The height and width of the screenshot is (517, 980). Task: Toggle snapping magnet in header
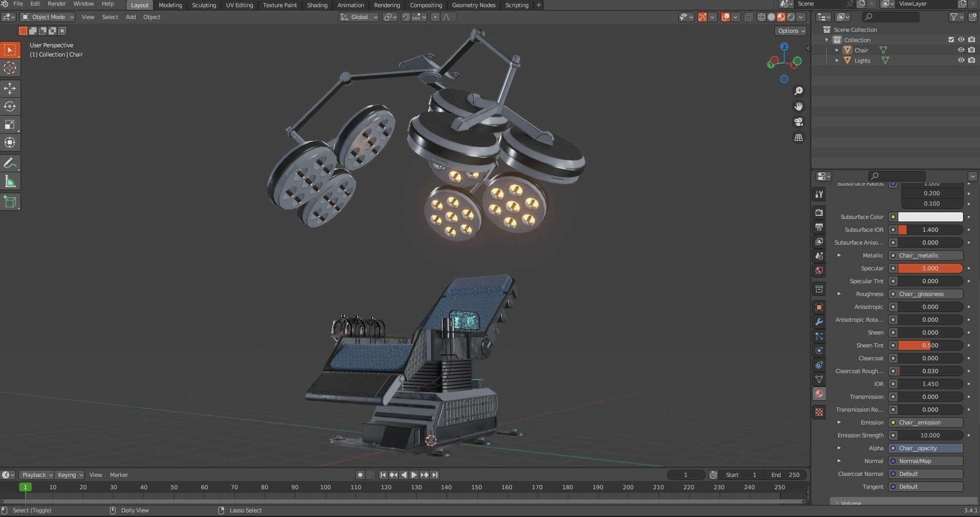tap(406, 17)
